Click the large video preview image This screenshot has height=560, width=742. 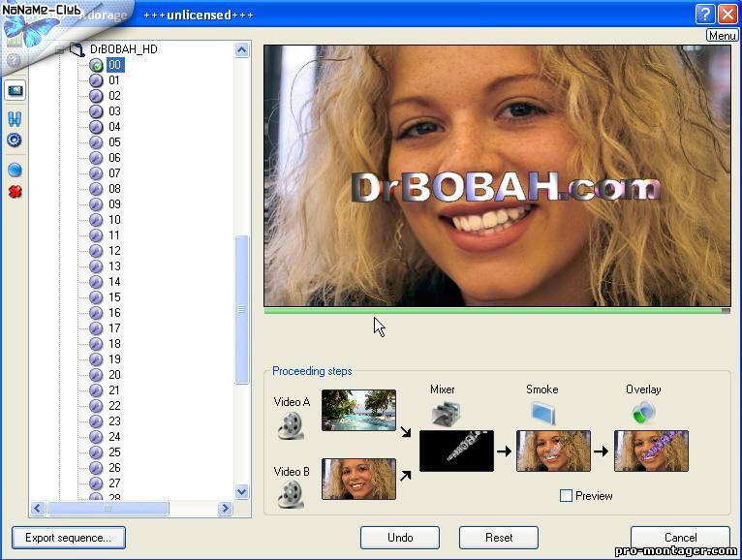point(497,175)
